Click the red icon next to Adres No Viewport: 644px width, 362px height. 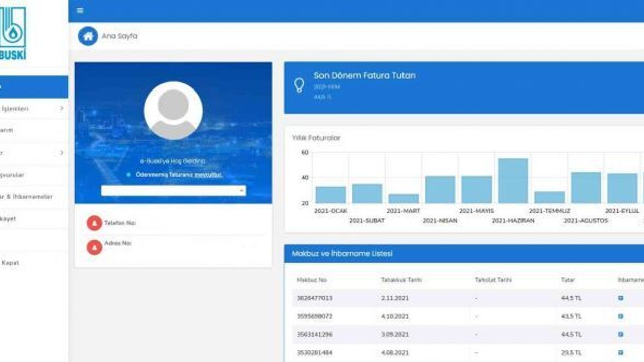click(x=94, y=247)
